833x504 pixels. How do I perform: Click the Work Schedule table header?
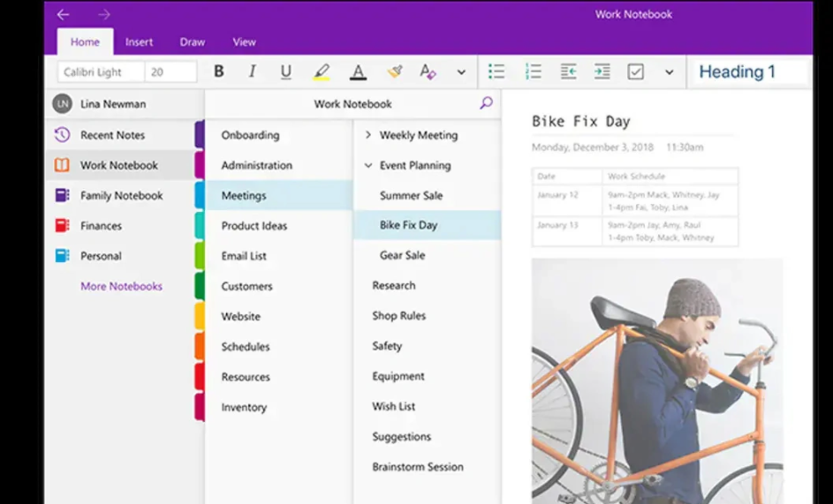click(x=670, y=177)
